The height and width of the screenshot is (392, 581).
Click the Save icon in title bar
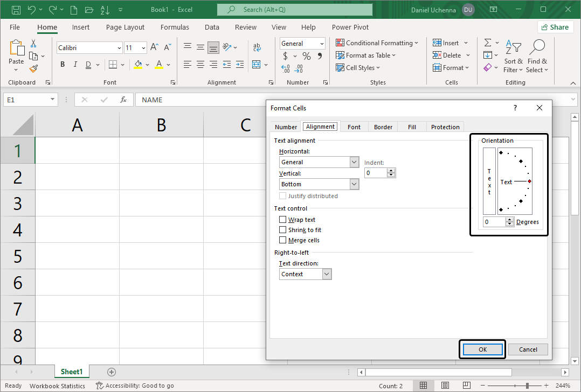(x=16, y=10)
